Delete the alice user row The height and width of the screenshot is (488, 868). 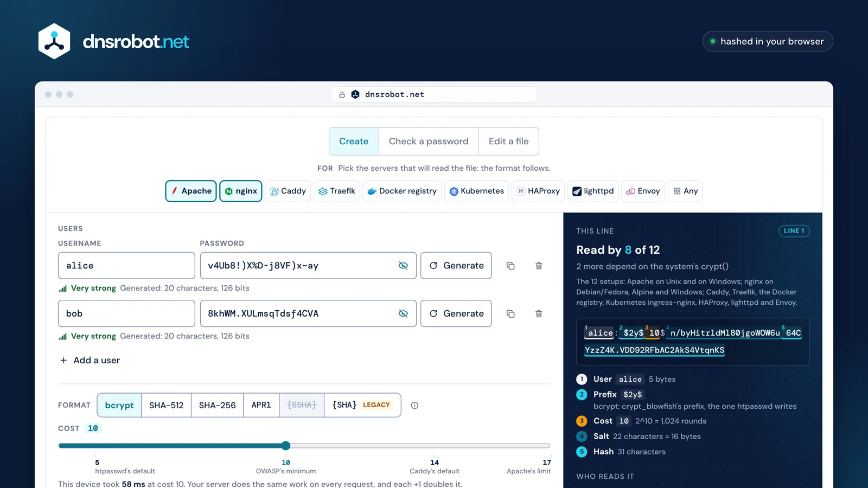[539, 266]
